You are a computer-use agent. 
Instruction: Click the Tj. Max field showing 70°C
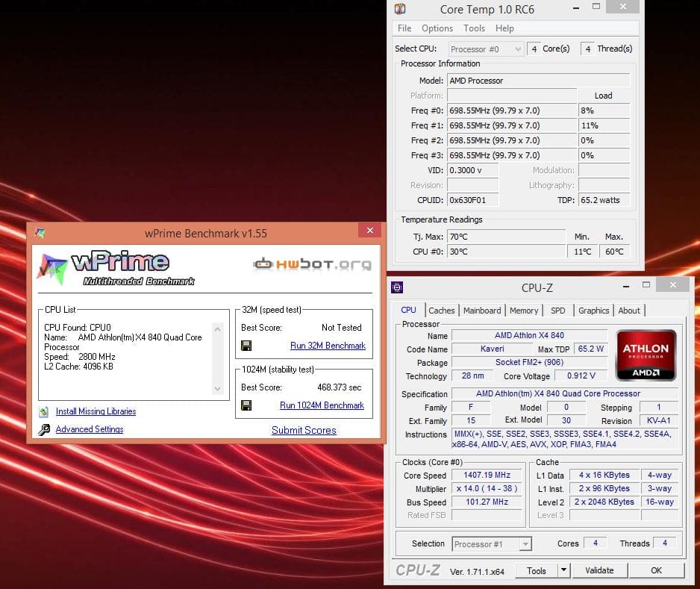(x=506, y=237)
